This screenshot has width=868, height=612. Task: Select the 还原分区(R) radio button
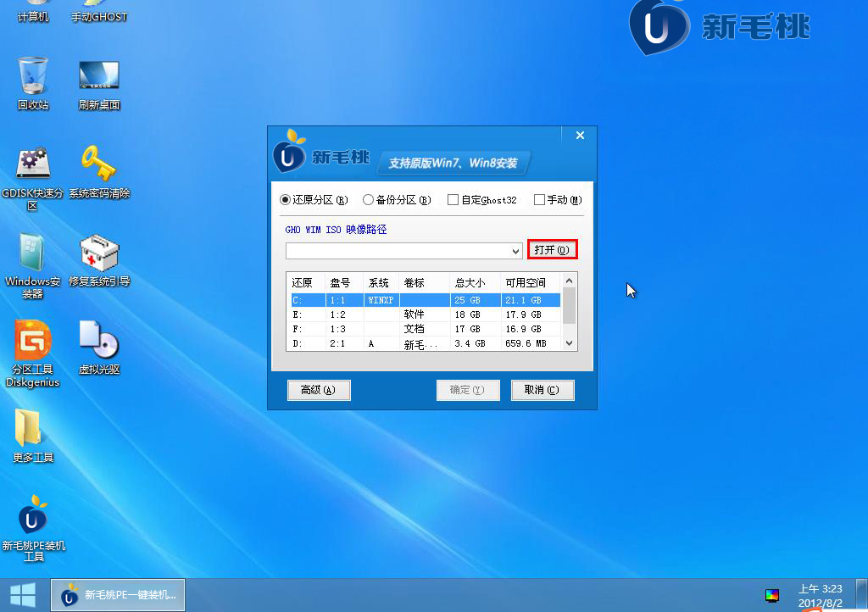coord(314,200)
